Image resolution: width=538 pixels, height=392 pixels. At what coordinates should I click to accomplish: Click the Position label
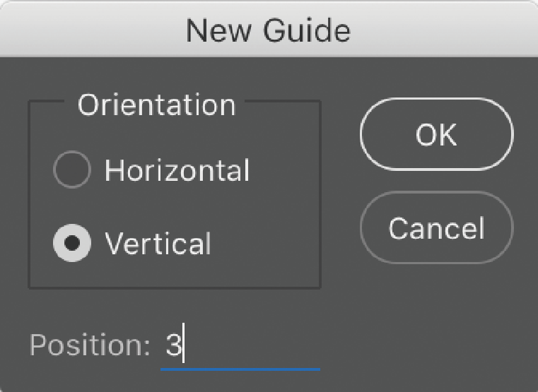point(90,345)
